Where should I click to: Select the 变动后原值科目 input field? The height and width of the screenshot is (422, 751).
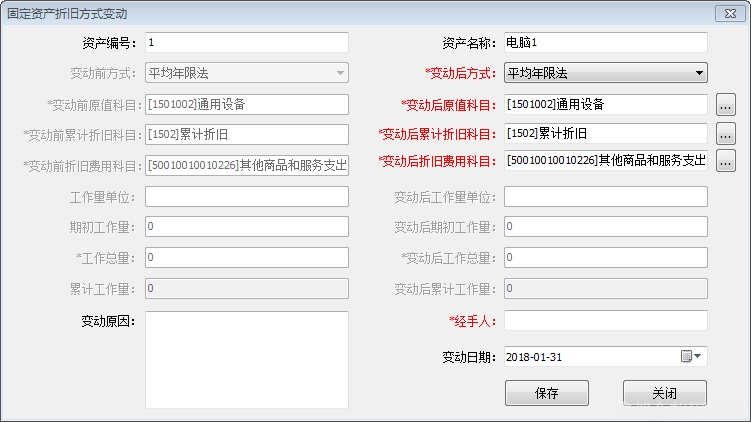[605, 104]
